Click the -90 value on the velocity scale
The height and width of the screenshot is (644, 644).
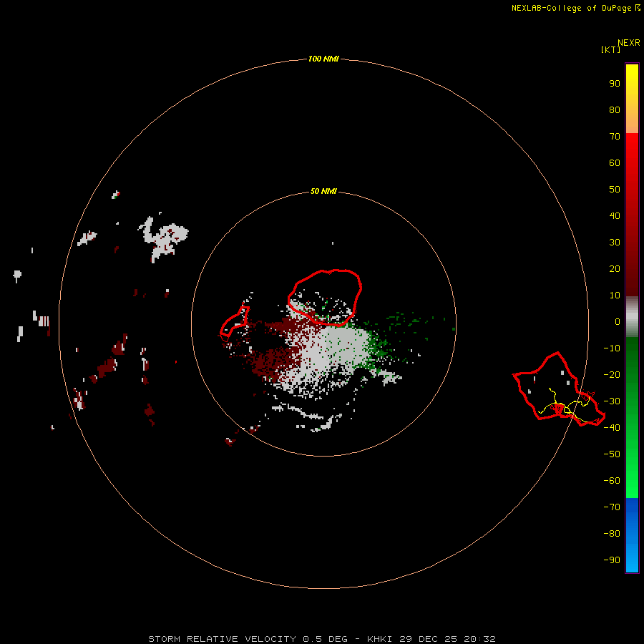612,560
